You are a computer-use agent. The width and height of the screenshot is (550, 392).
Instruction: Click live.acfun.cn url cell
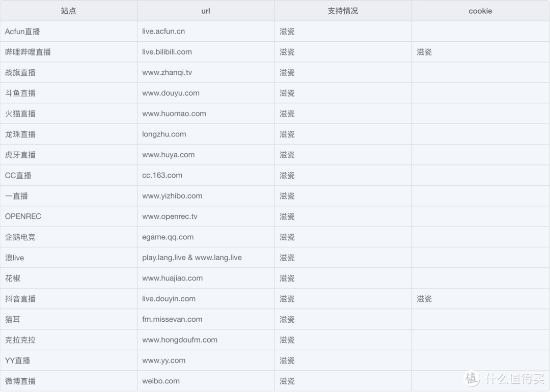[x=206, y=31]
